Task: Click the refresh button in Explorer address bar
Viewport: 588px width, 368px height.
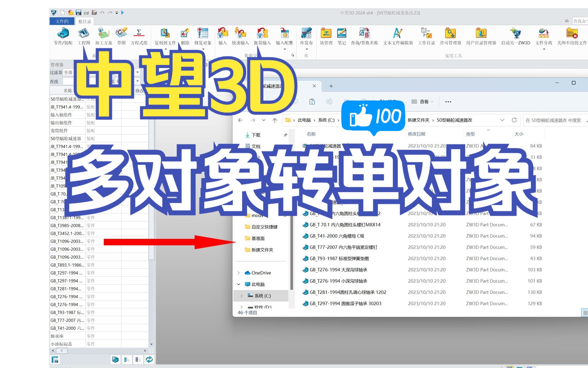Action: [514, 120]
